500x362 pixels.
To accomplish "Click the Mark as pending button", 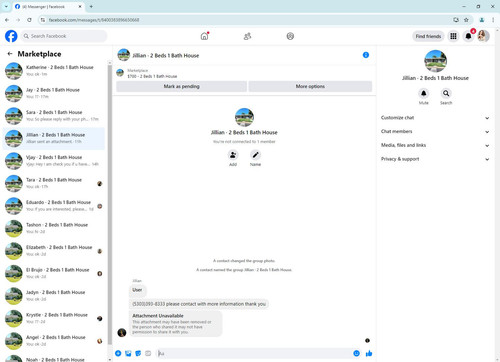I will point(182,86).
